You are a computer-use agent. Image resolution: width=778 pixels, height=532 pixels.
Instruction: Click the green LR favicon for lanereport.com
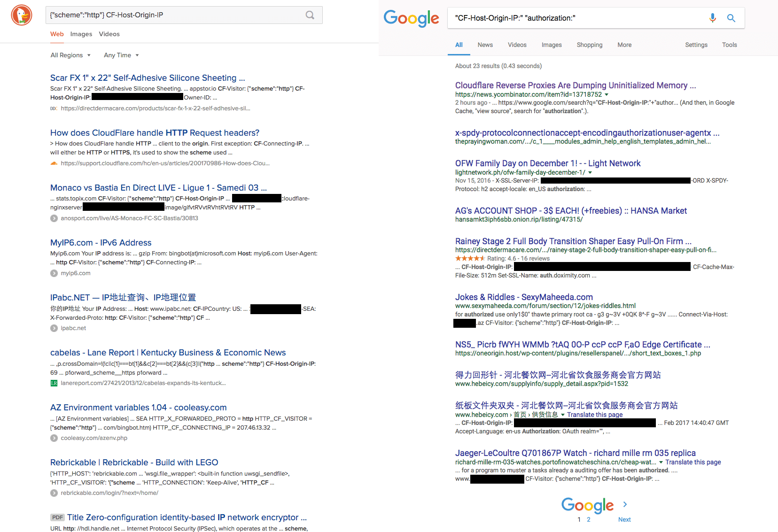[x=54, y=383]
